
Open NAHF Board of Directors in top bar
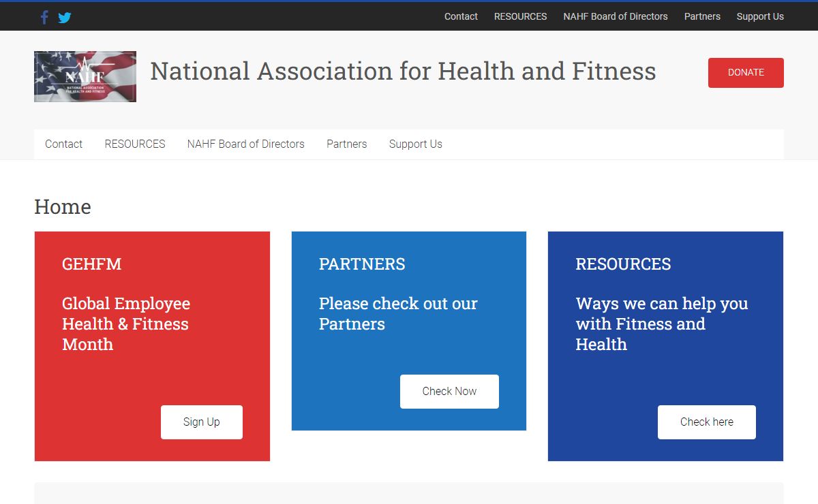(616, 16)
